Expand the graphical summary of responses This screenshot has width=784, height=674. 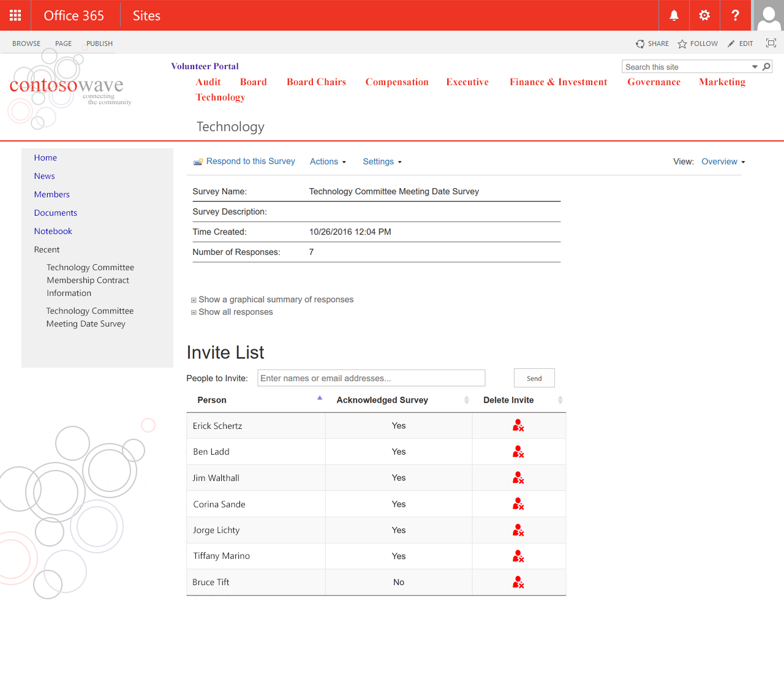tap(276, 300)
